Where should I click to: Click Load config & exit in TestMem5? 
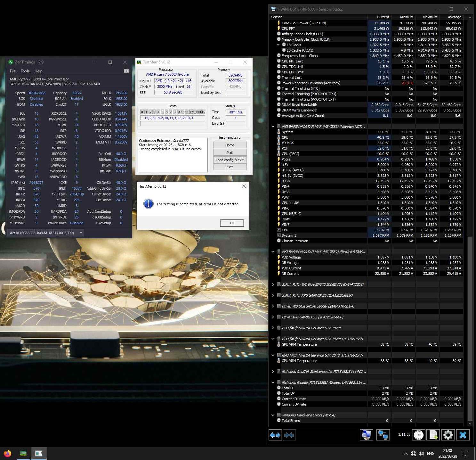(230, 160)
